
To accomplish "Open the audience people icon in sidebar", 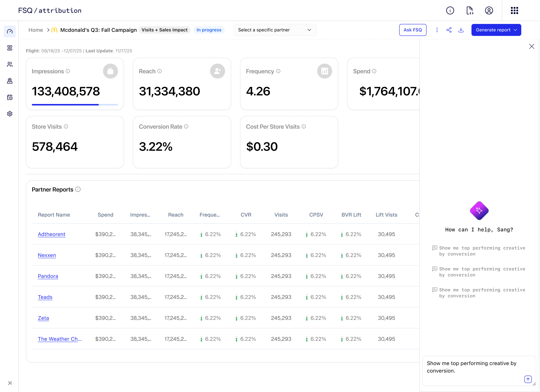I will 10,64.
